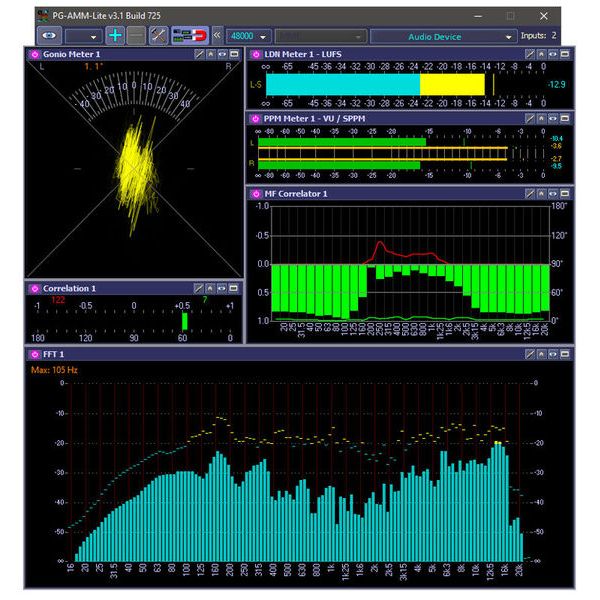Toggle power button of FFT 1 panel
Viewport: 600px width, 600px height.
[x=34, y=354]
